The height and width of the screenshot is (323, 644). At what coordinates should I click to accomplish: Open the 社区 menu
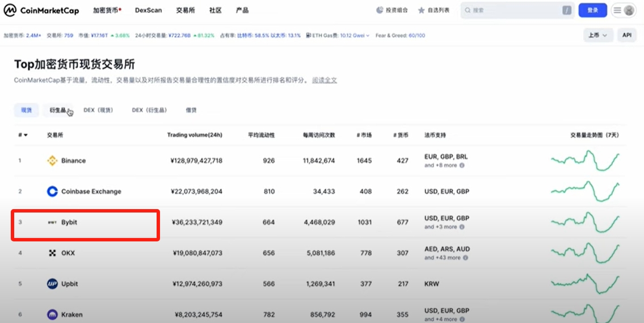[x=215, y=10]
